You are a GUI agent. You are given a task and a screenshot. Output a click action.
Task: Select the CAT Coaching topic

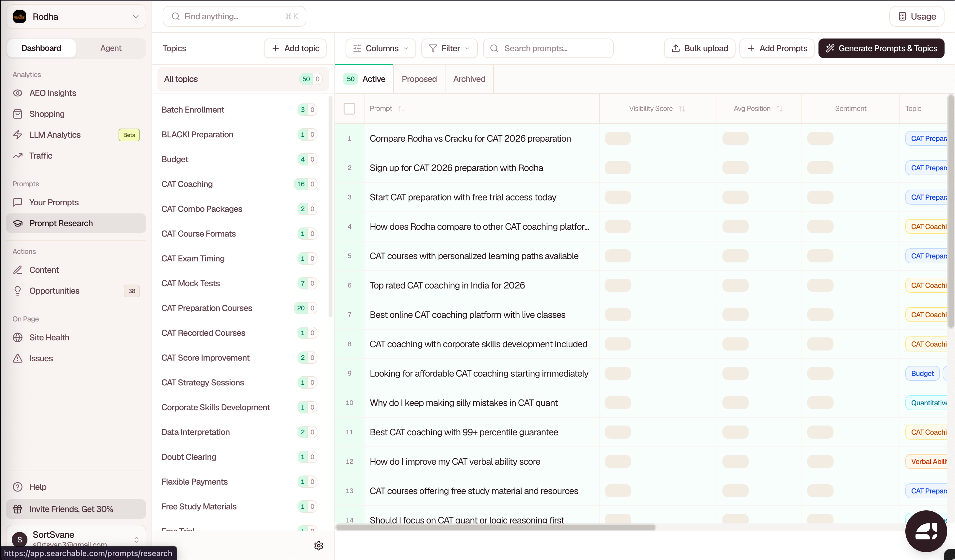click(x=240, y=184)
